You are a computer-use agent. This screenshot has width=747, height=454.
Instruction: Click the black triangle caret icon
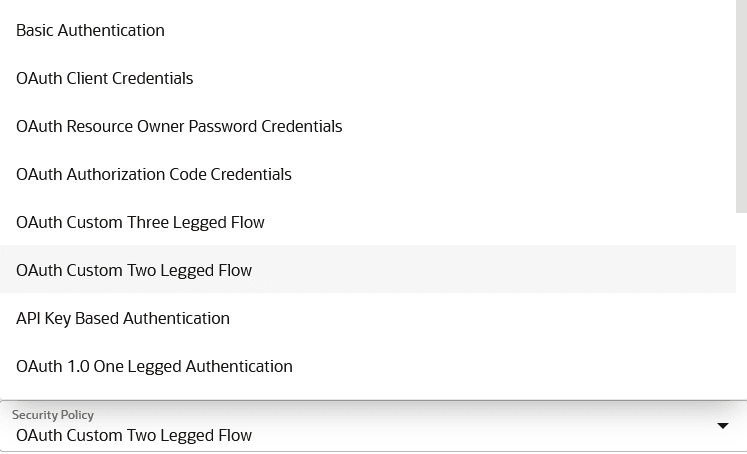723,426
